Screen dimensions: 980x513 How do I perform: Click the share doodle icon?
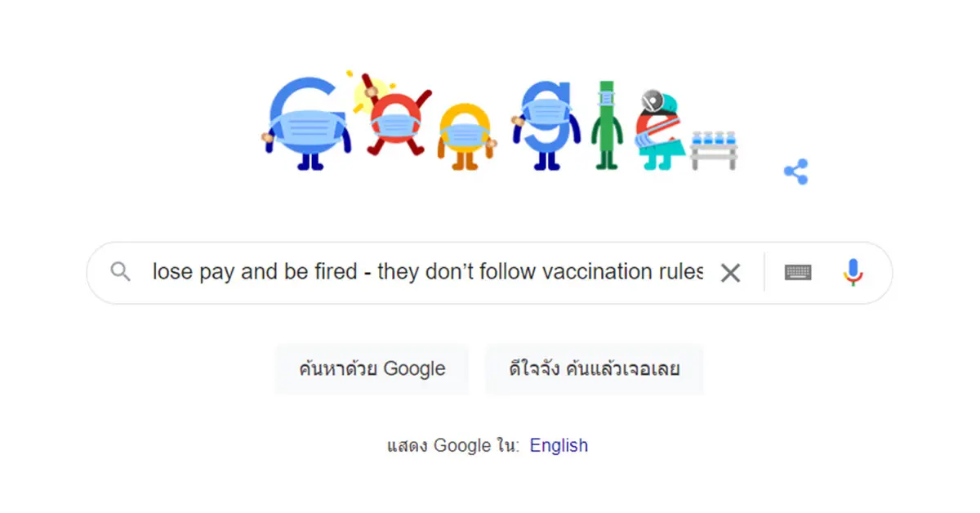point(795,172)
